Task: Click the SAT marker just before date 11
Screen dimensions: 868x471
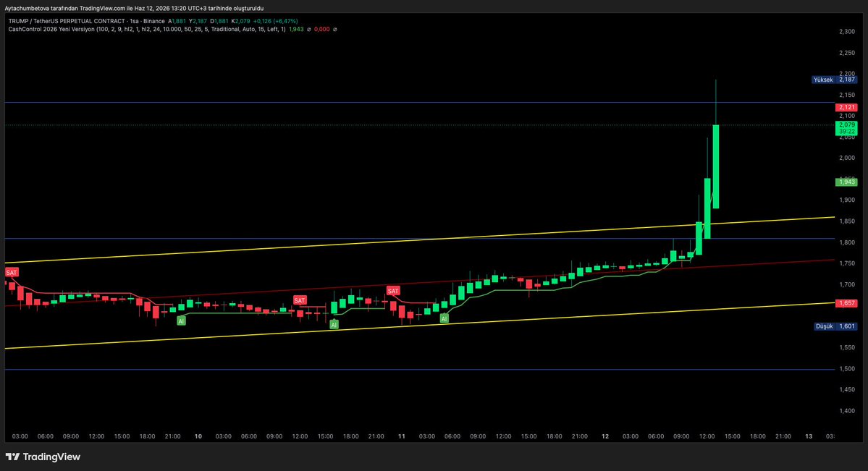Action: (393, 291)
